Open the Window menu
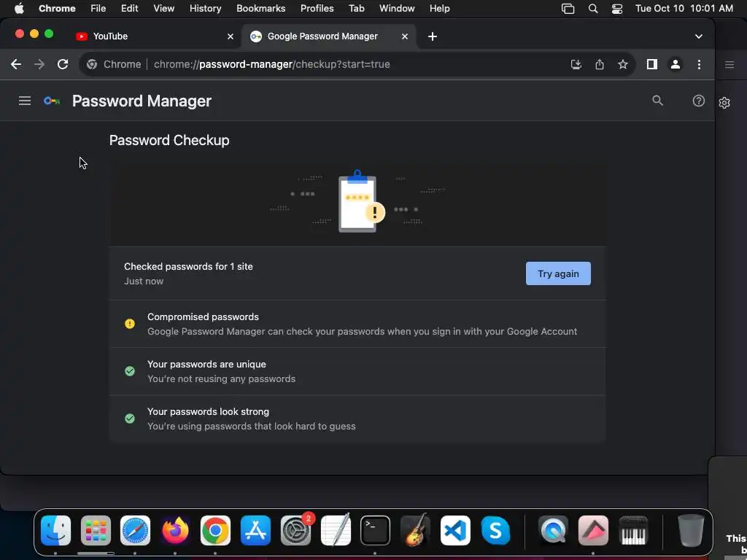 click(x=397, y=8)
